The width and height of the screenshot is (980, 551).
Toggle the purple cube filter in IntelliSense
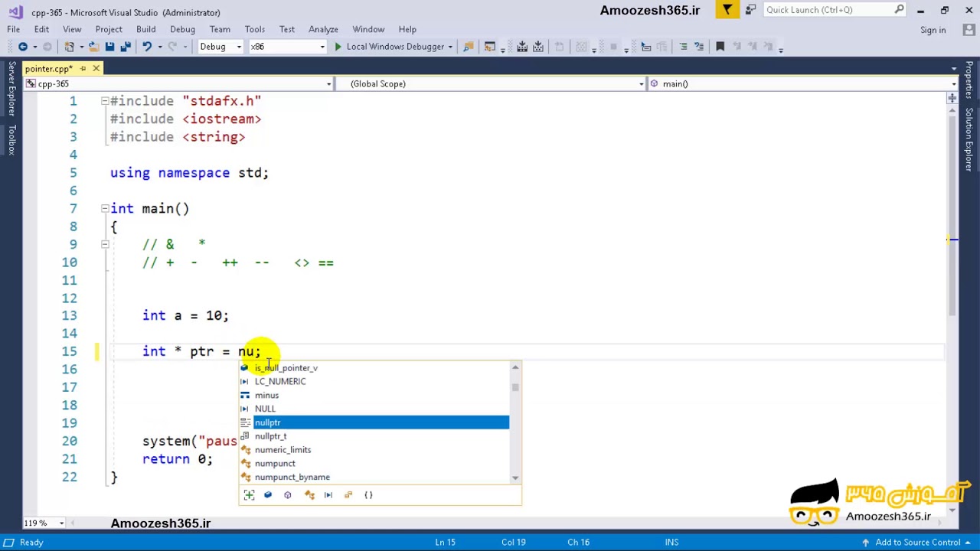pos(288,495)
